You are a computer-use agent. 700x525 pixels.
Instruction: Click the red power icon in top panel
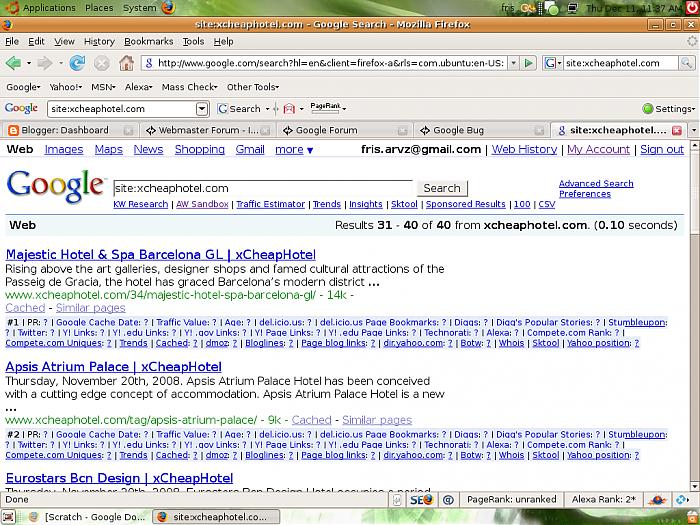point(693,8)
